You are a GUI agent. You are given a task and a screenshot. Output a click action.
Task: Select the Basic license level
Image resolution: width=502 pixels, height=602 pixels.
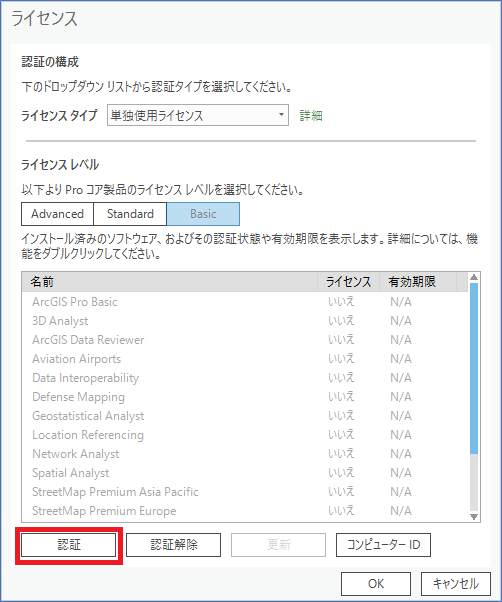[x=203, y=214]
